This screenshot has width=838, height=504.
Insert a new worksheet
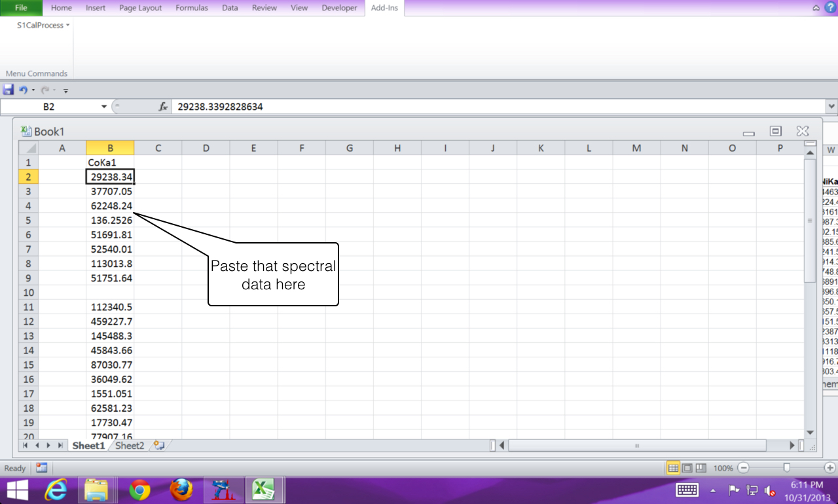coord(158,445)
